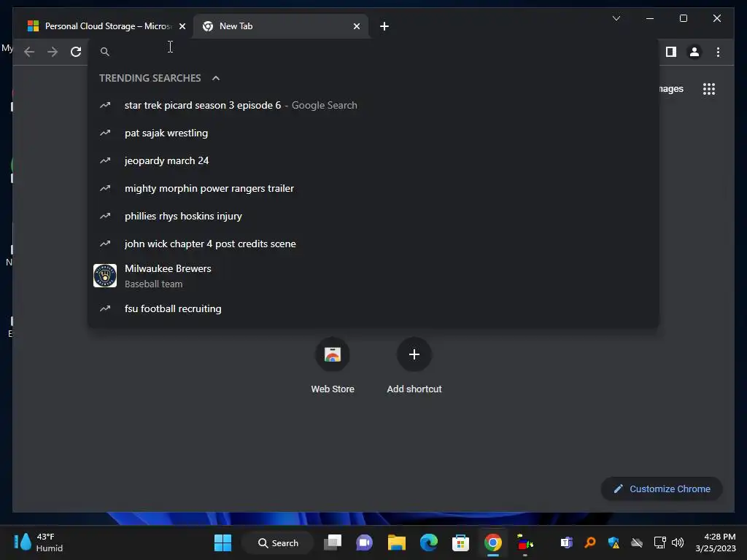
Task: Open the weather widget showing 43°F
Action: (x=39, y=542)
